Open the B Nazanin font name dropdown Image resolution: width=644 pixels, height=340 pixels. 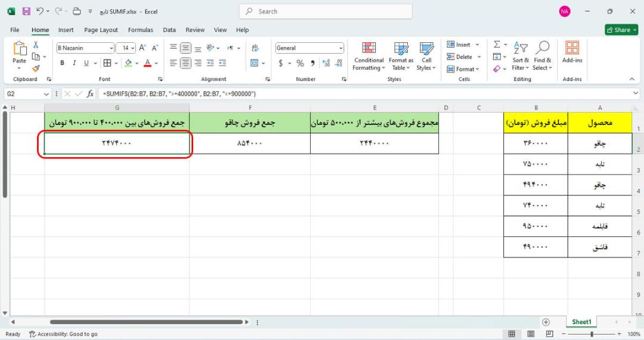tap(111, 48)
